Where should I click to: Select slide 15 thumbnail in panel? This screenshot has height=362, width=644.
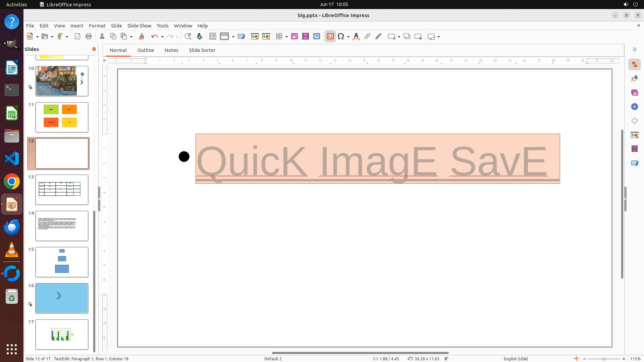[62, 262]
